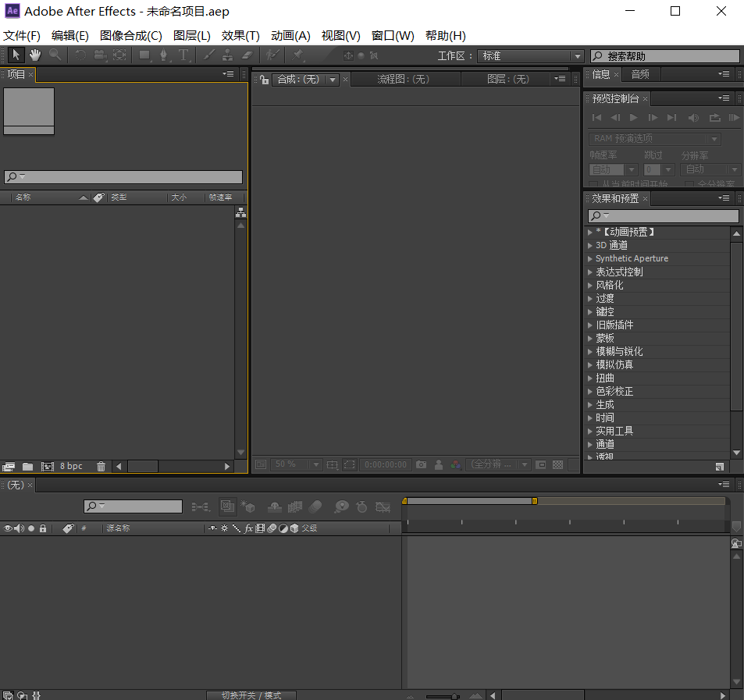Image resolution: width=744 pixels, height=700 pixels.
Task: Click the interpret footage icon in Project panel
Action: [x=9, y=467]
